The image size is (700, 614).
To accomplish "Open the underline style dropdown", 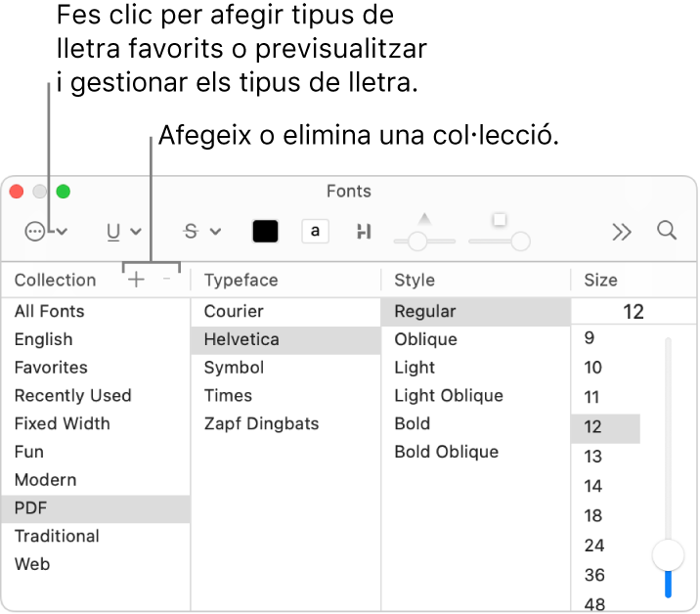I will pos(123,231).
